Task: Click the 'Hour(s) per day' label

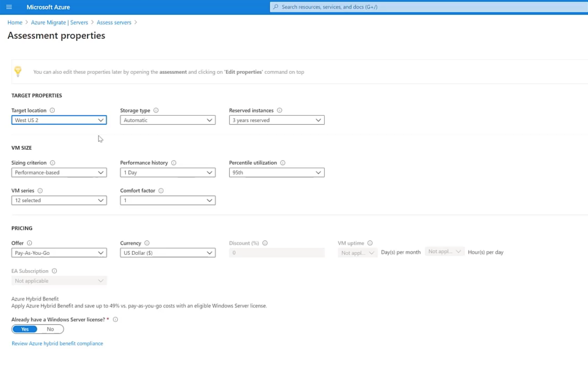Action: [485, 252]
